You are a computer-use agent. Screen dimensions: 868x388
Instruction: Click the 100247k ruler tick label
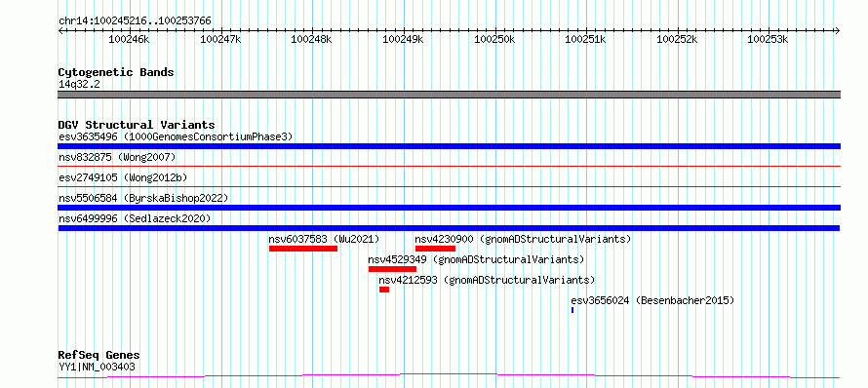[220, 39]
